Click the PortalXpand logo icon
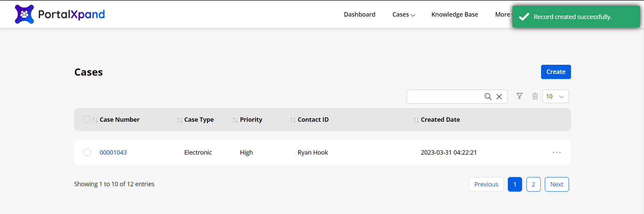Viewport: 644px width, 214px height. click(24, 14)
